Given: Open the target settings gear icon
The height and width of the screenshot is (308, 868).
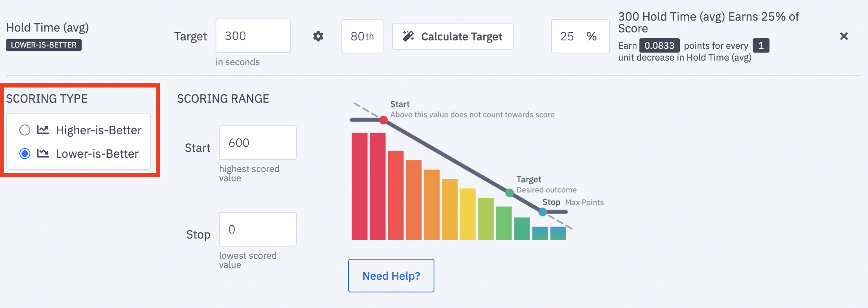Looking at the screenshot, I should click(318, 36).
